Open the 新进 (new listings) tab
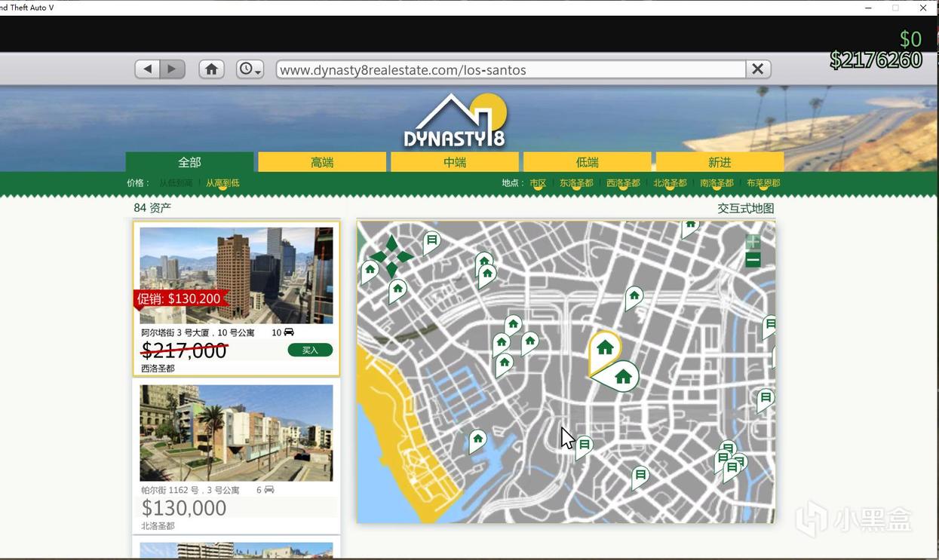This screenshot has width=939, height=560. (720, 162)
